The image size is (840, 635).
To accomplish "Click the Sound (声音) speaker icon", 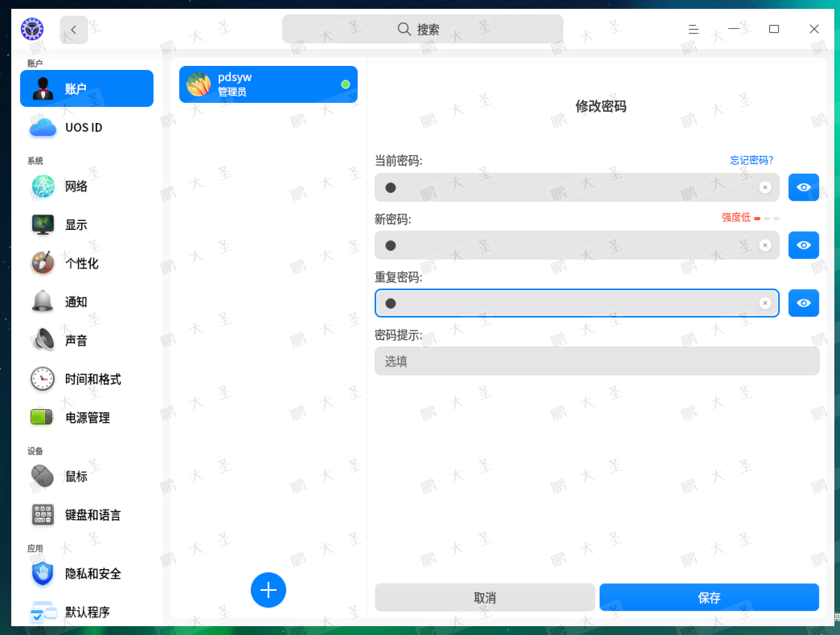I will point(43,340).
